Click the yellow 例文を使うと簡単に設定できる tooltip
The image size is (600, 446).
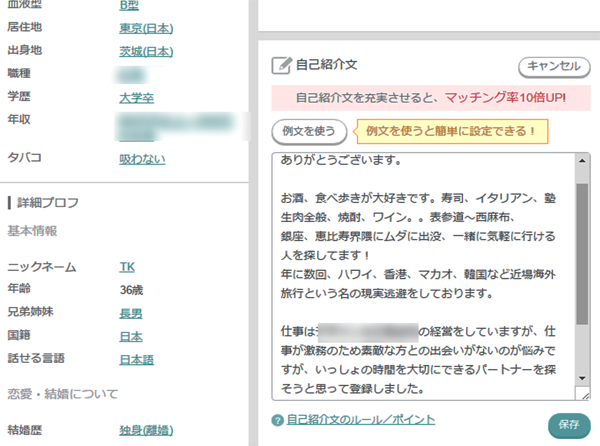[x=452, y=132]
